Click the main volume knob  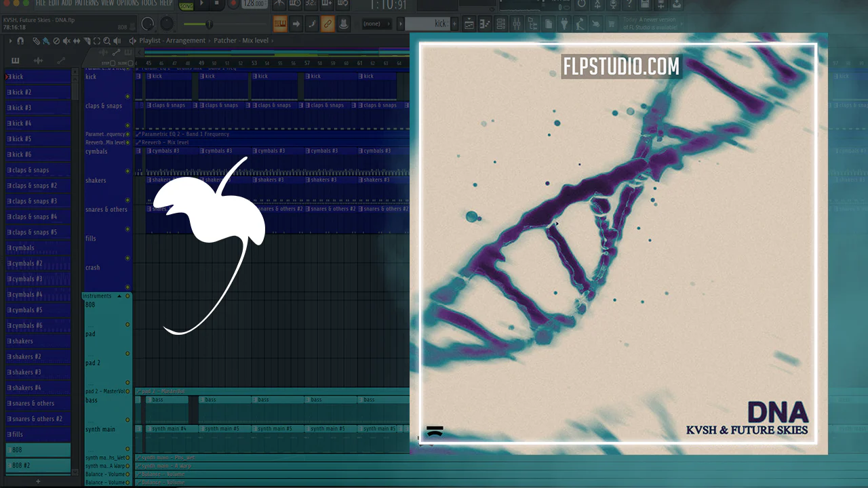pyautogui.click(x=147, y=24)
